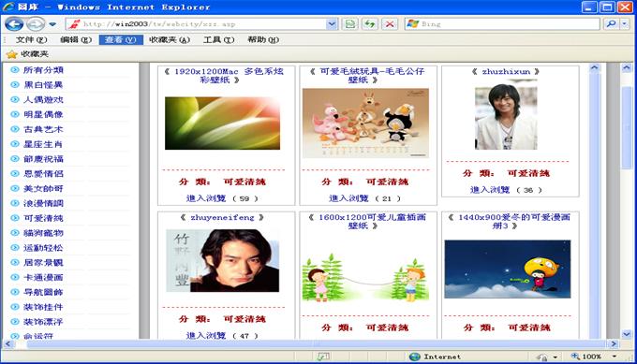Viewport: 637px width, 364px height.
Task: Click the search magnifier button
Action: (x=611, y=24)
